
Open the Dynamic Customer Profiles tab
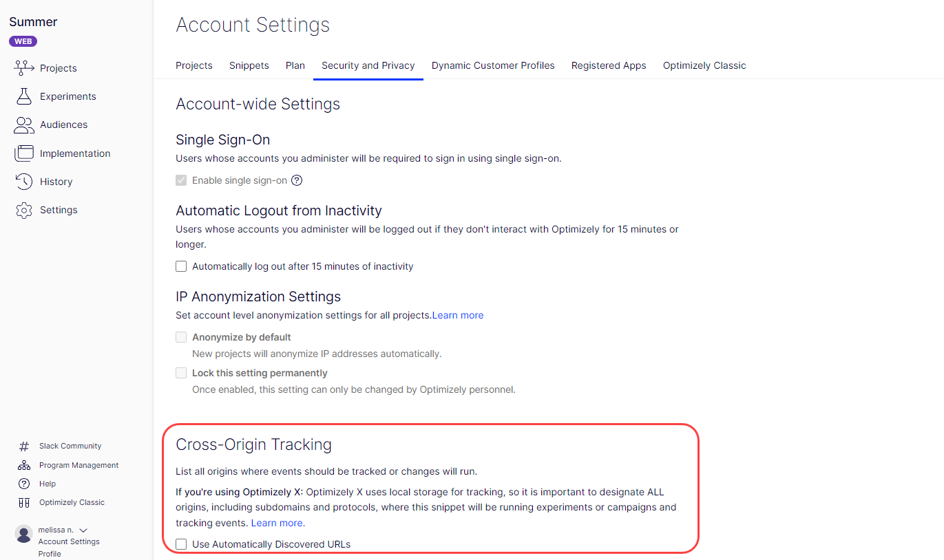coord(493,65)
